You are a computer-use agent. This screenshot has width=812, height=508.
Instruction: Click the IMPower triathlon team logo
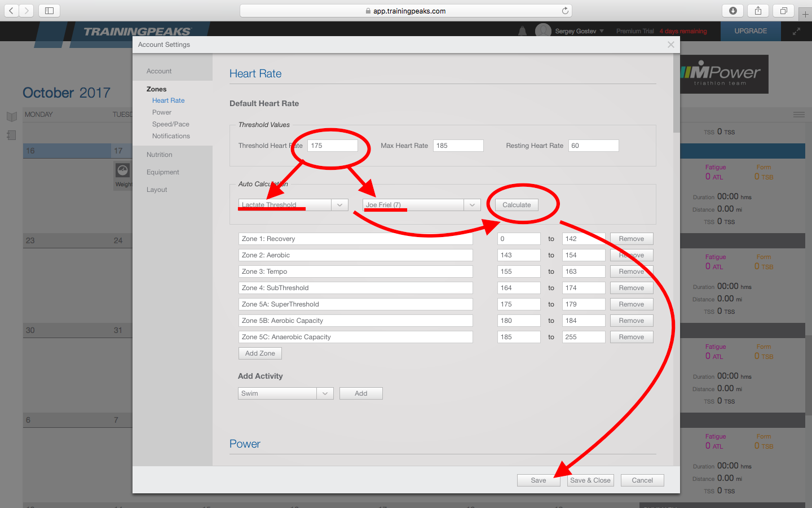tap(724, 74)
